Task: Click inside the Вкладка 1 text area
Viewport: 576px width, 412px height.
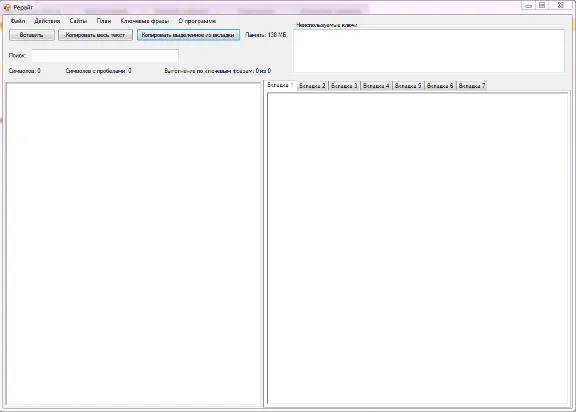Action: tap(418, 249)
